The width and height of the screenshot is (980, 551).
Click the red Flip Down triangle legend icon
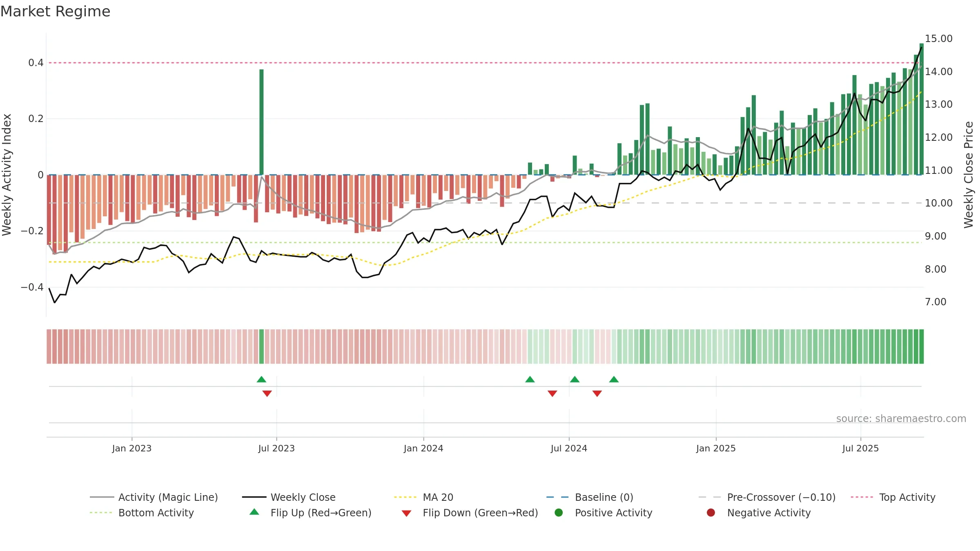(x=406, y=513)
